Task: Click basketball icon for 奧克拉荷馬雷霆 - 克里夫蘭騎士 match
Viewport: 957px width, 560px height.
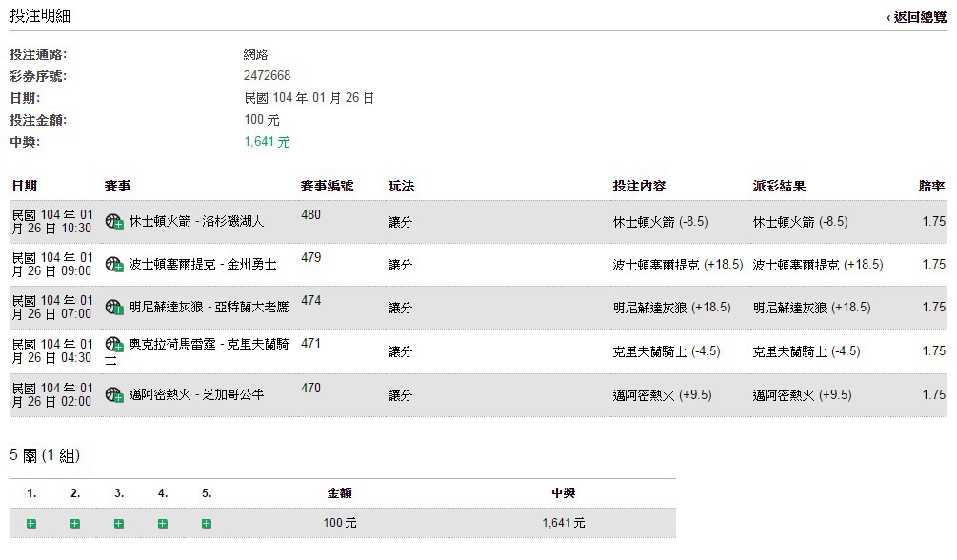Action: point(114,345)
